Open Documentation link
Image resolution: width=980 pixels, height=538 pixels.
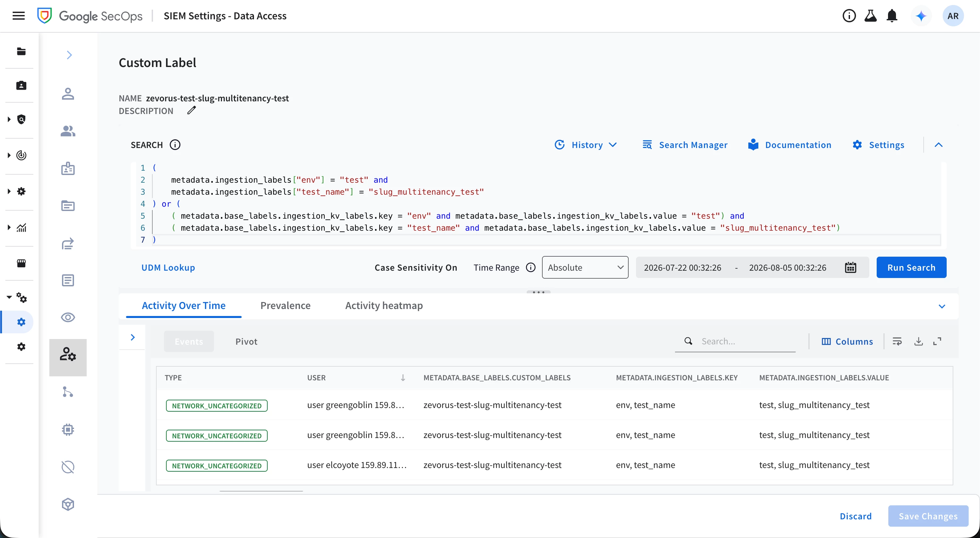(789, 145)
